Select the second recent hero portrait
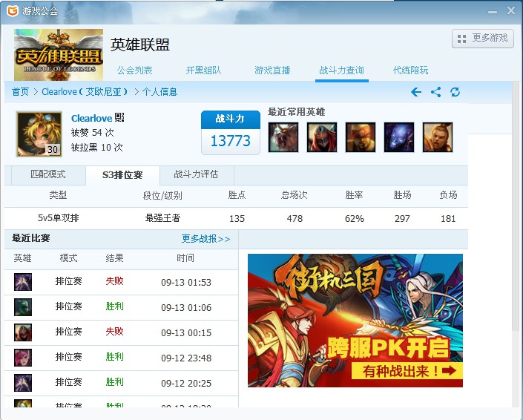523x420 pixels. point(322,137)
